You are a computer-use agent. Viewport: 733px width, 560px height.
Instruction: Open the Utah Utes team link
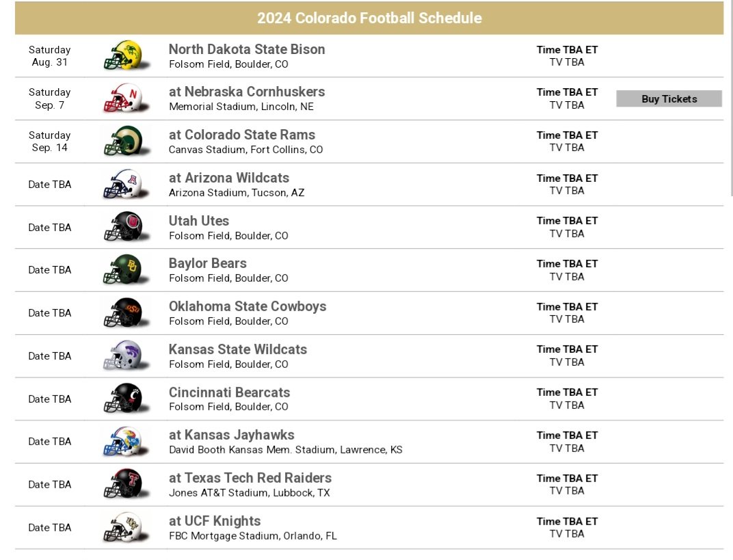pyautogui.click(x=199, y=221)
